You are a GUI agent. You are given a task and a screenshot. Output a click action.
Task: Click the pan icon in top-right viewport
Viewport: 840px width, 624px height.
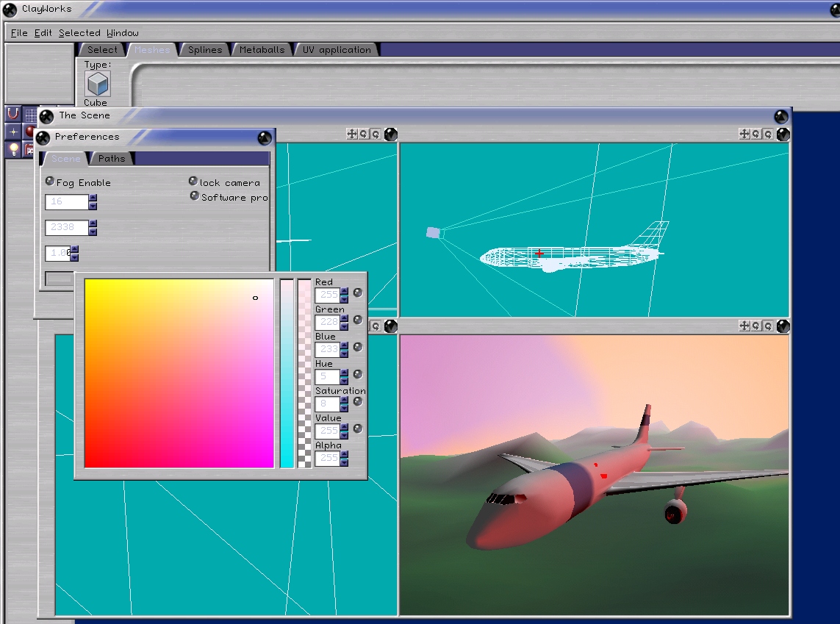744,134
